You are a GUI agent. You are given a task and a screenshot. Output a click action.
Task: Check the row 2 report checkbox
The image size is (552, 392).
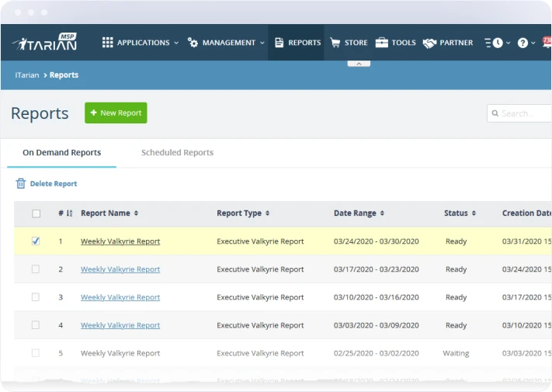click(36, 269)
